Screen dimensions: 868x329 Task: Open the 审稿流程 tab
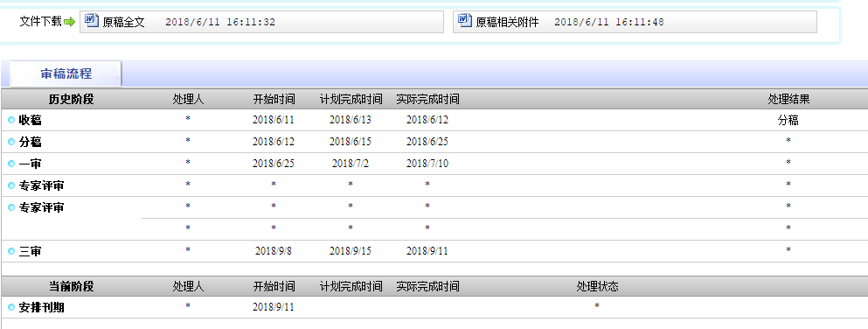[66, 73]
